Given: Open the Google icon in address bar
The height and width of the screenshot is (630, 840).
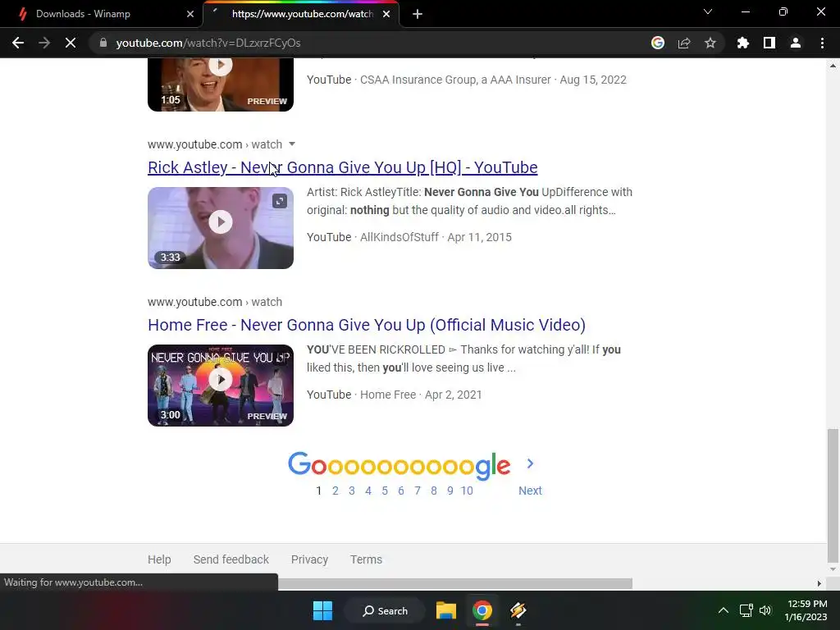Looking at the screenshot, I should click(x=658, y=43).
